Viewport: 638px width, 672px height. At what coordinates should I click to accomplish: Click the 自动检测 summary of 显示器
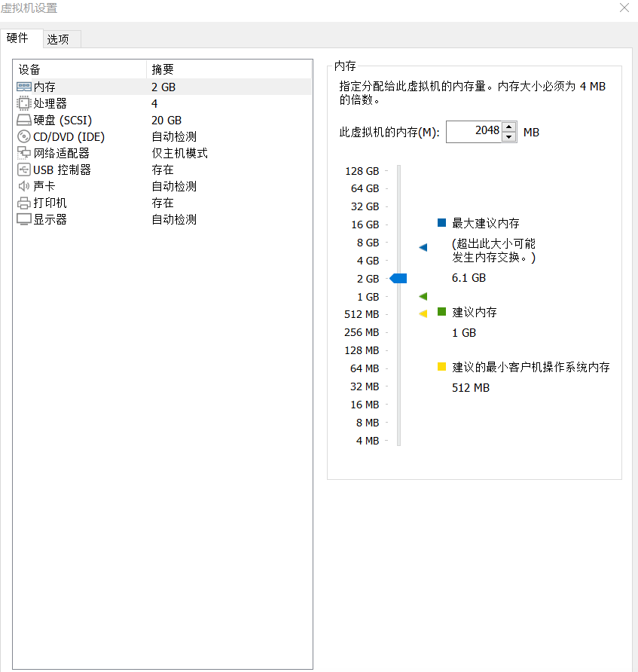(174, 219)
